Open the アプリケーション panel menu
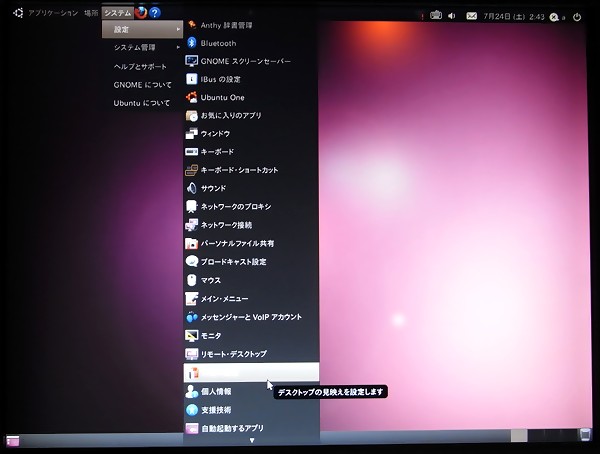 click(53, 13)
